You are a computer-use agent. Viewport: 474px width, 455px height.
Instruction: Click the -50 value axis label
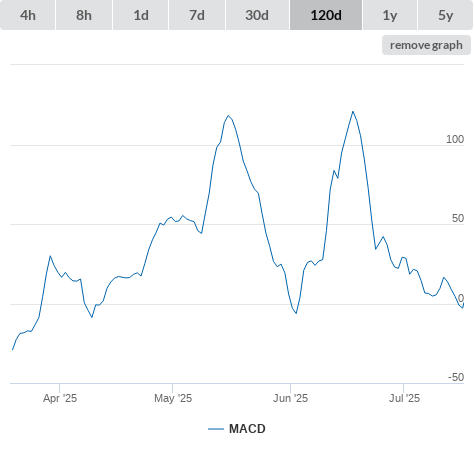456,377
